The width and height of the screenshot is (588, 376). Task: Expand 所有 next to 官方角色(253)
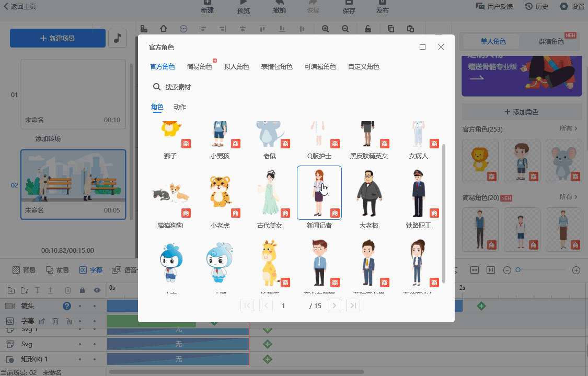click(569, 128)
